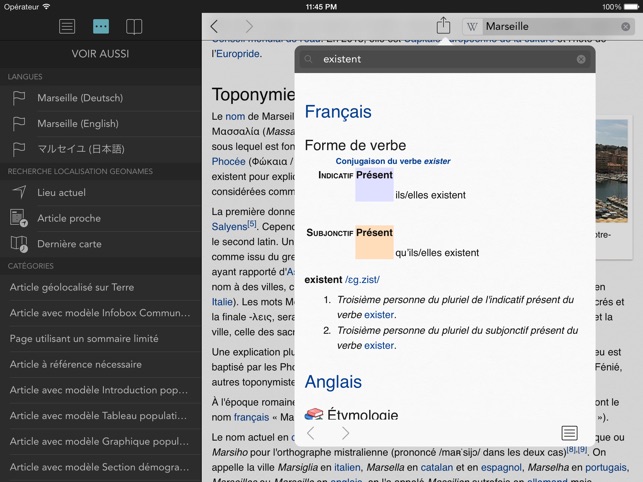
Task: Clear the Marseille search field
Action: pyautogui.click(x=626, y=27)
